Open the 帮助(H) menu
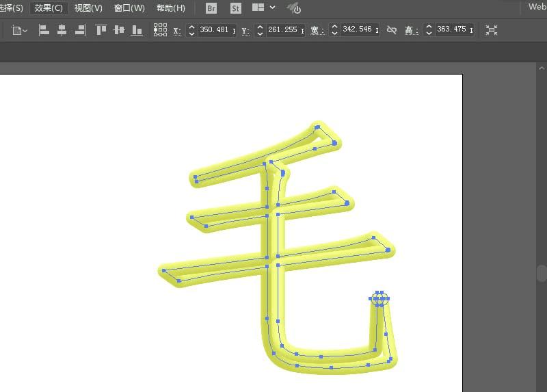Viewport: 547px width, 392px height. point(170,8)
